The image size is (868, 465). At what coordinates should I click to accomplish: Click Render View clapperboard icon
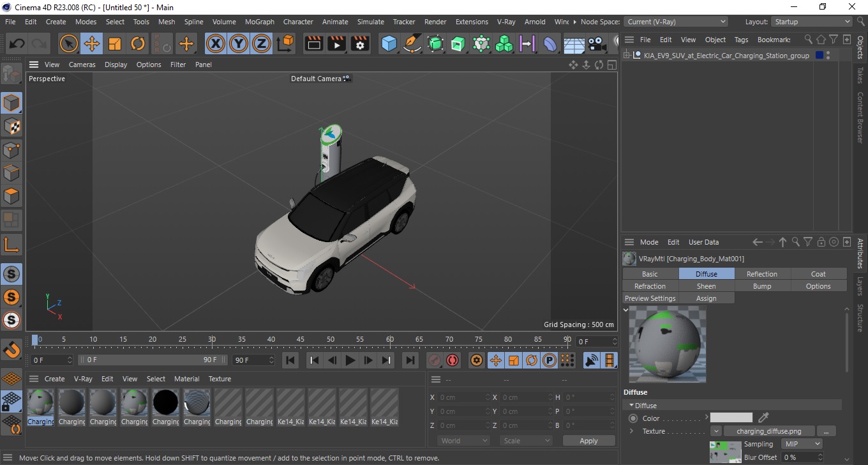pyautogui.click(x=314, y=43)
